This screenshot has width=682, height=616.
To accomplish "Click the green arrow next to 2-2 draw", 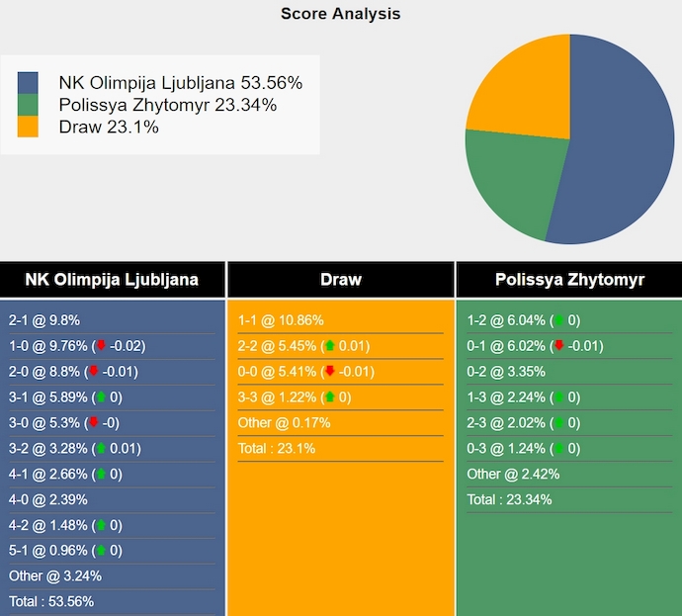I will pos(329,346).
